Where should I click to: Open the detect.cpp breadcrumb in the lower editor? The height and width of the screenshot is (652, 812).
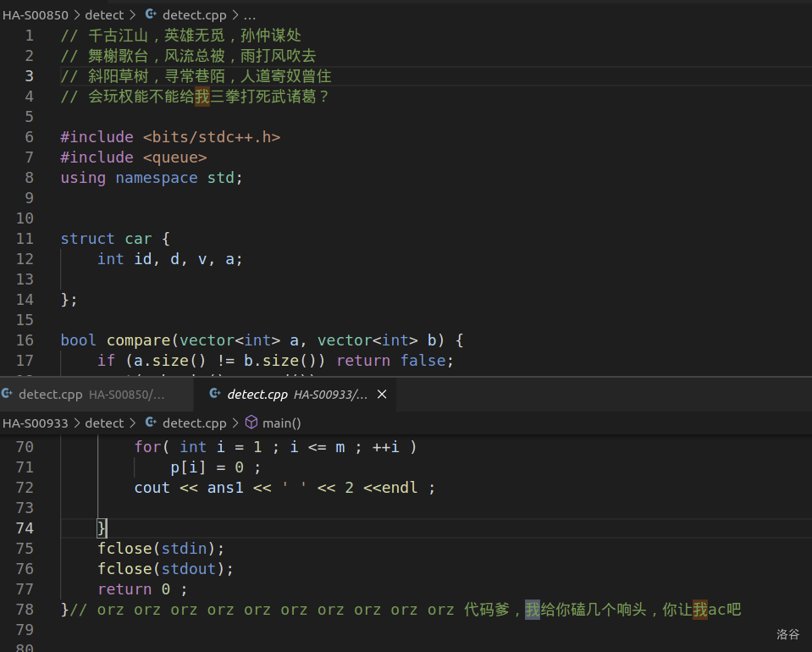point(194,423)
